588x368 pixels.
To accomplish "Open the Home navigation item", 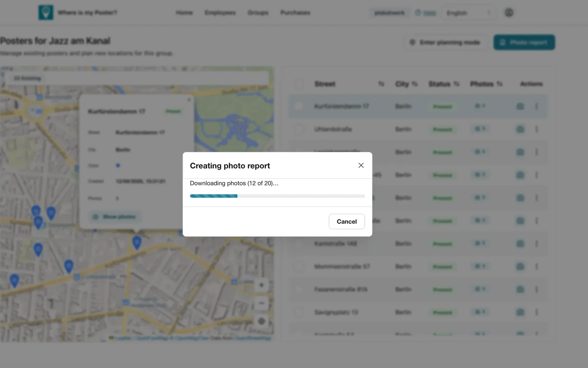I will point(184,13).
